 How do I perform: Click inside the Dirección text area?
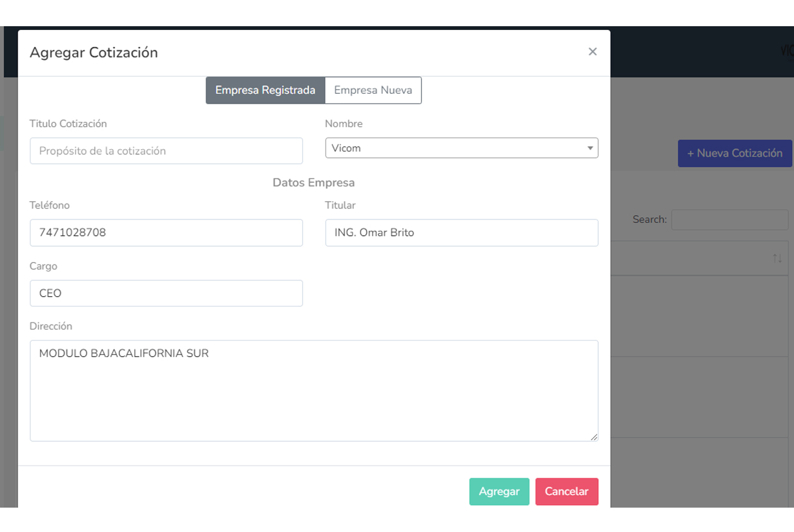coord(313,391)
